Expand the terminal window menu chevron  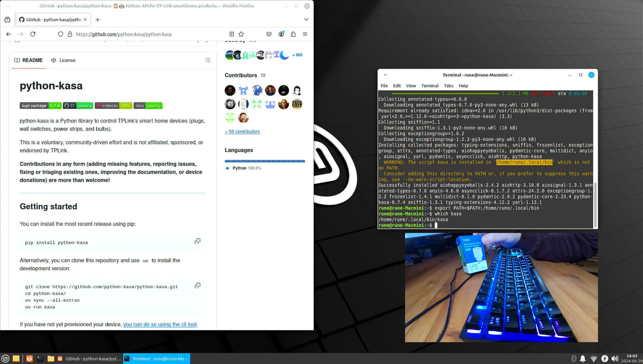385,75
